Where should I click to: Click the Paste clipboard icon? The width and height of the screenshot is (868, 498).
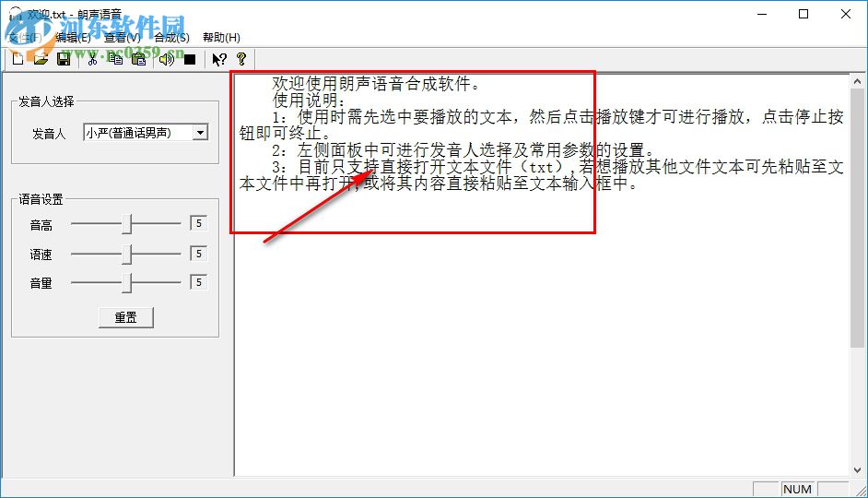(138, 59)
